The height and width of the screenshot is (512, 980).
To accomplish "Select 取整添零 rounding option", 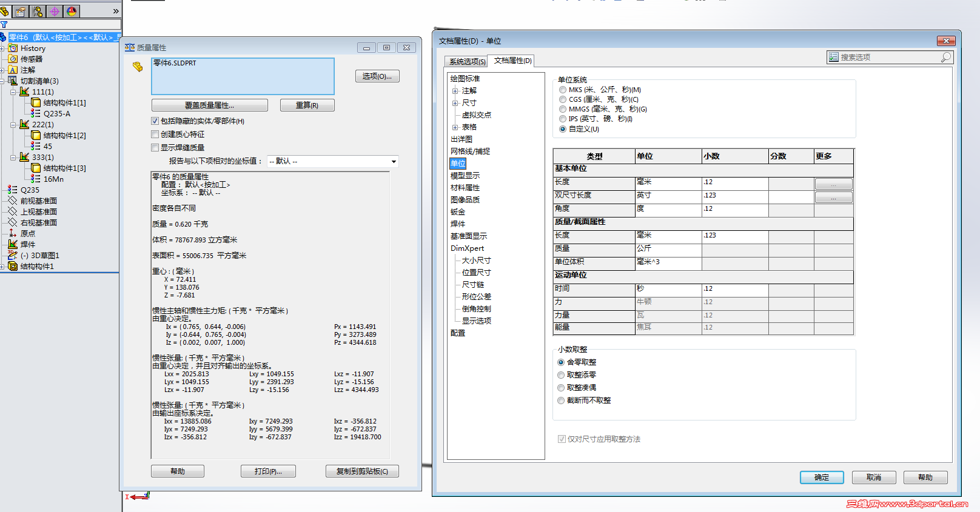I will pyautogui.click(x=561, y=375).
